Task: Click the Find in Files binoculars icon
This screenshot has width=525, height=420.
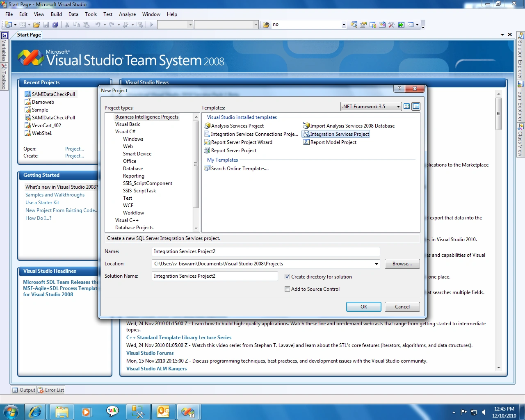Action: 266,25
